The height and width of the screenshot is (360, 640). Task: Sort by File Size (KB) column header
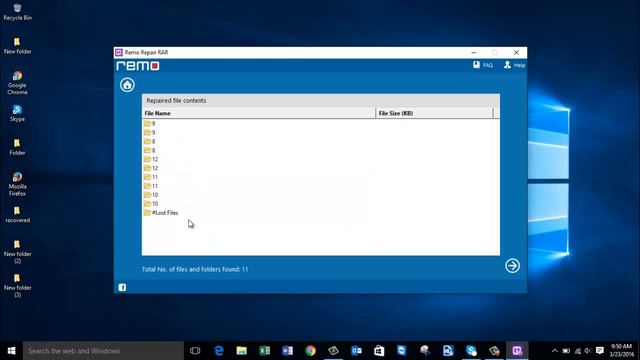[434, 113]
